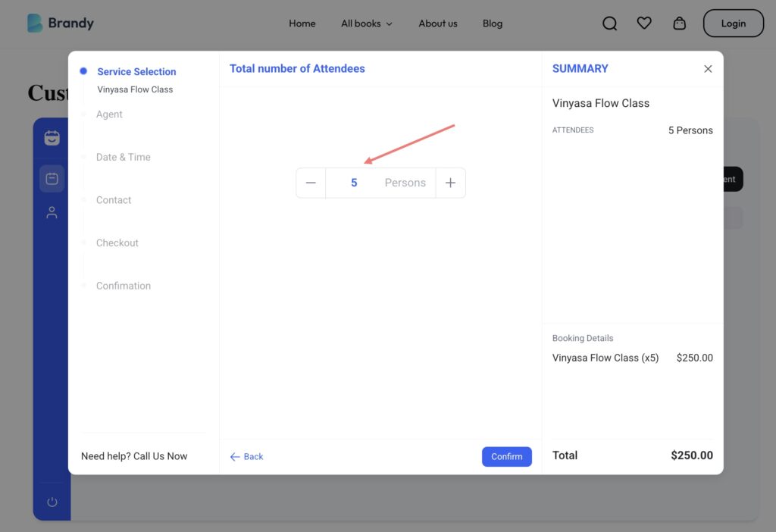776x532 pixels.
Task: Click the 5 Persons attendees value
Action: click(690, 130)
